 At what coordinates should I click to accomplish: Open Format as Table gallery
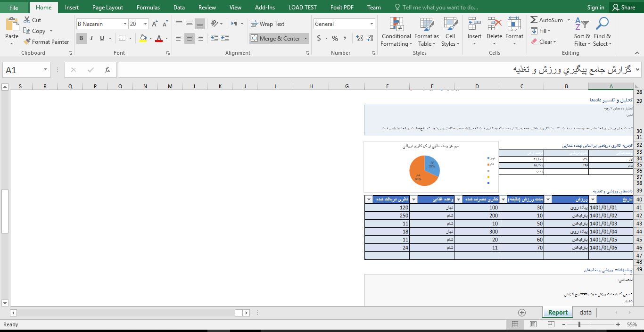(427, 32)
